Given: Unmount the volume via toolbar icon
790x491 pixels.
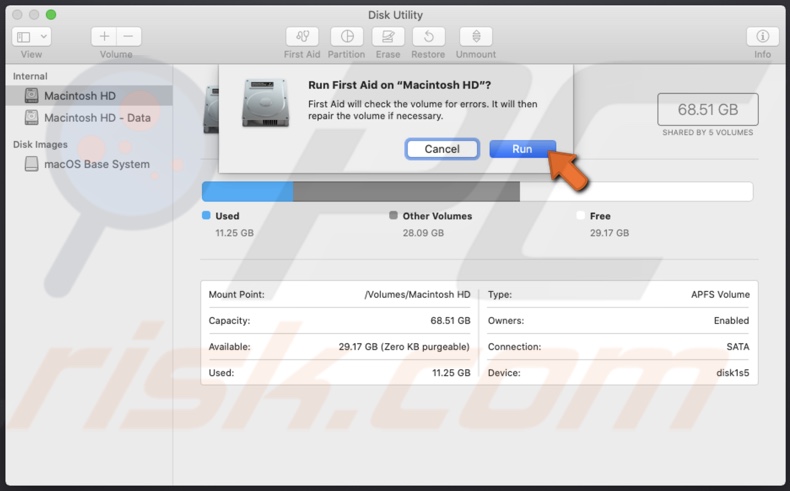Looking at the screenshot, I should click(x=476, y=37).
